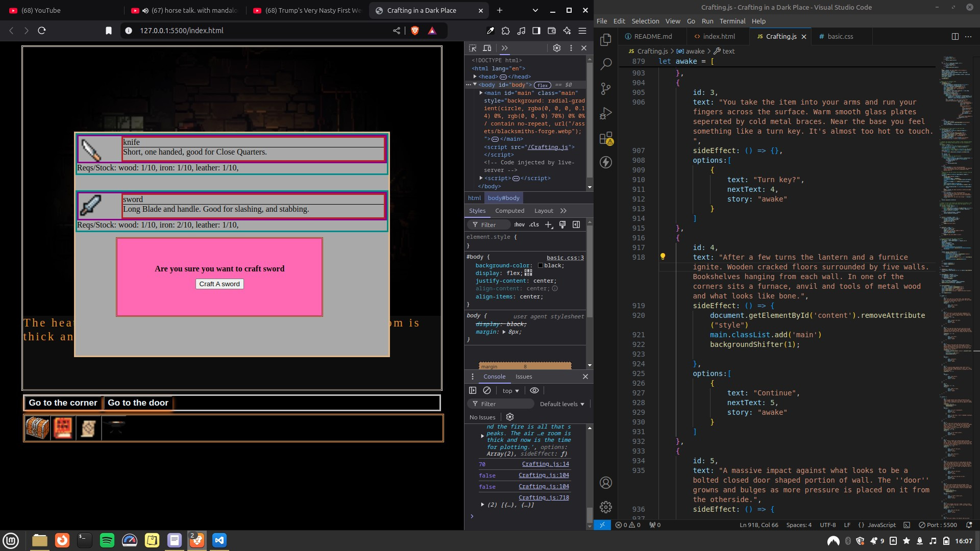980x551 pixels.
Task: Open VS Code Search view
Action: [x=606, y=64]
